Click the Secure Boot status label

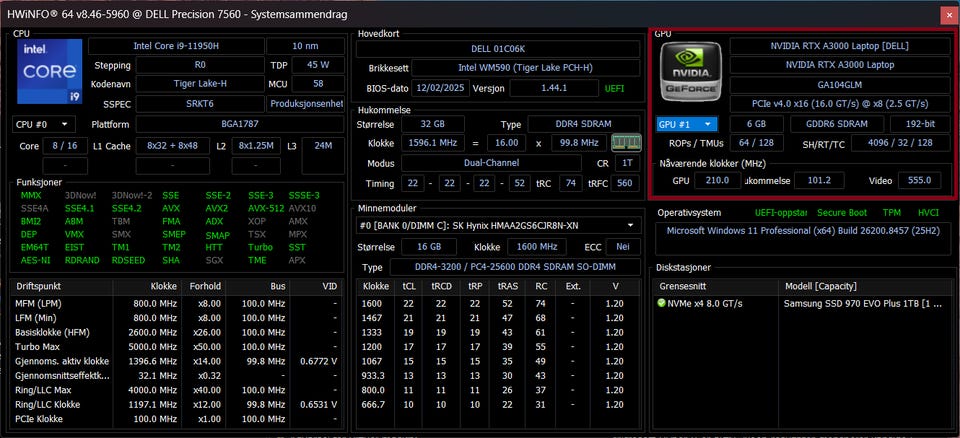(x=842, y=213)
